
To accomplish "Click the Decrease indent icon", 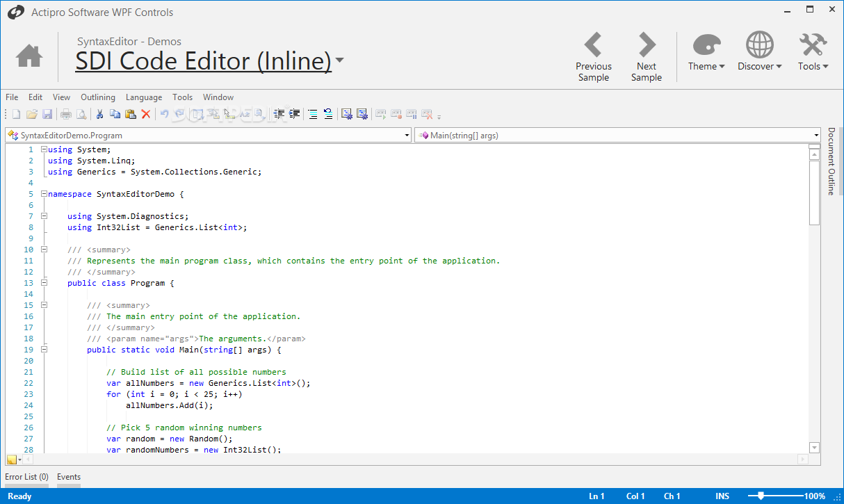I will [279, 114].
